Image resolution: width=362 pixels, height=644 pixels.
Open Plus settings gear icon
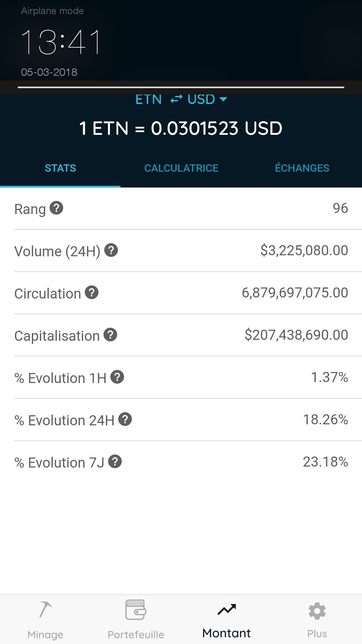click(317, 611)
